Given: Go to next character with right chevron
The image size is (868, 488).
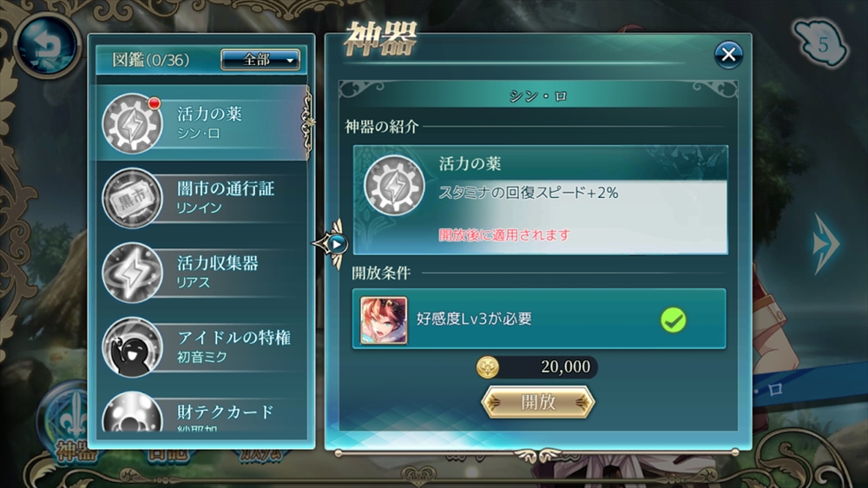Looking at the screenshot, I should [x=826, y=244].
